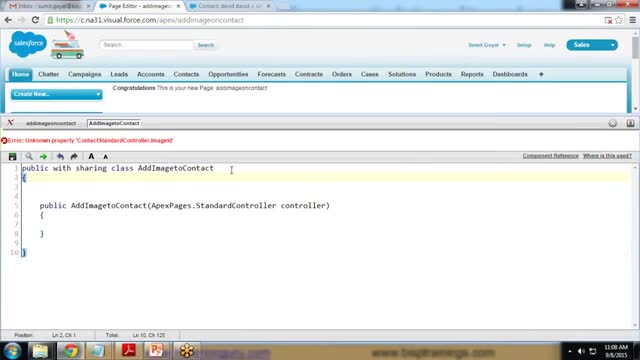This screenshot has height=360, width=640.
Task: Open the Home tab
Action: (20, 74)
